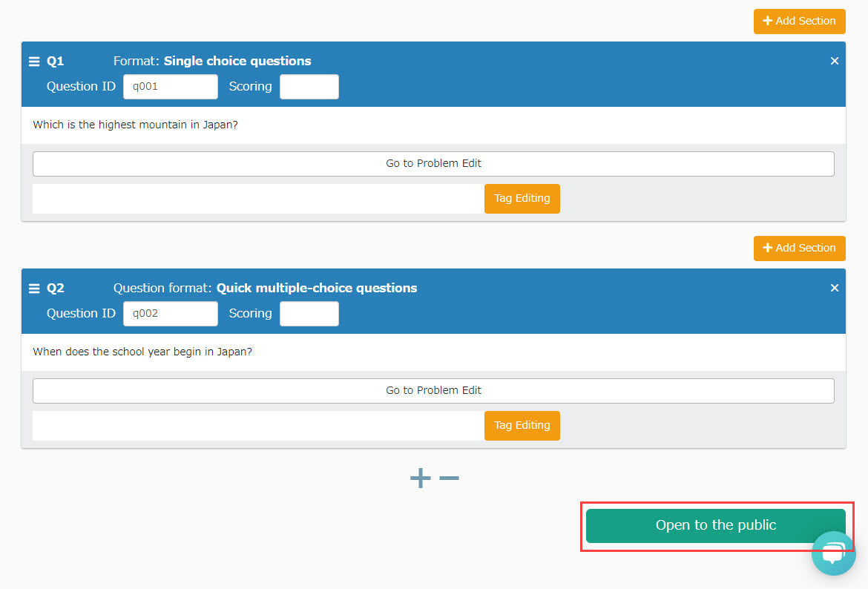Open Tag Editing for Q2
868x589 pixels.
coord(522,426)
